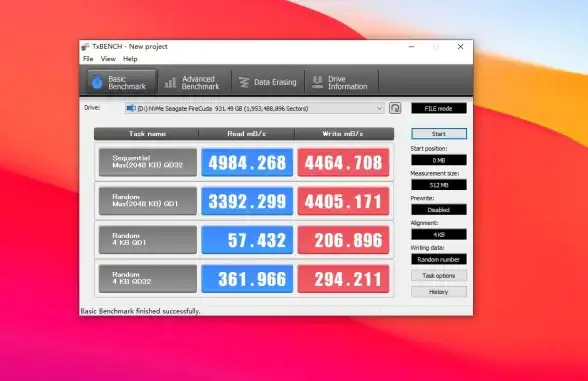The width and height of the screenshot is (588, 381).
Task: Click the Task name column header
Action: [x=147, y=134]
